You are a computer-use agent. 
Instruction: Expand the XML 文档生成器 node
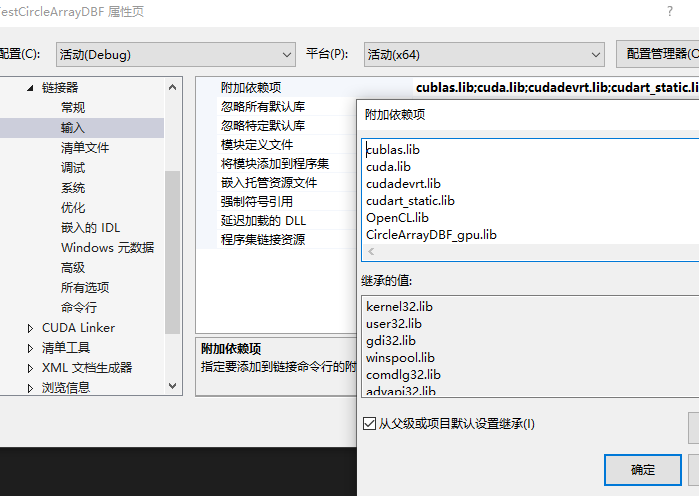(x=30, y=369)
